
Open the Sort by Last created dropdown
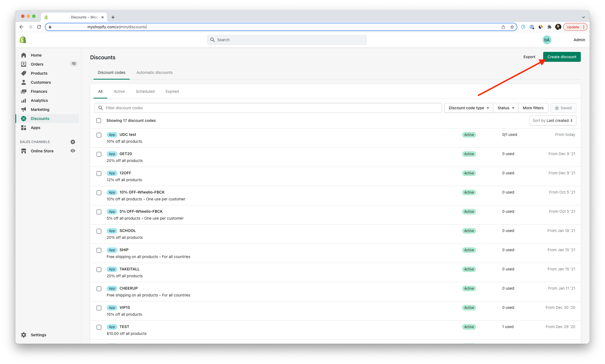(x=552, y=121)
